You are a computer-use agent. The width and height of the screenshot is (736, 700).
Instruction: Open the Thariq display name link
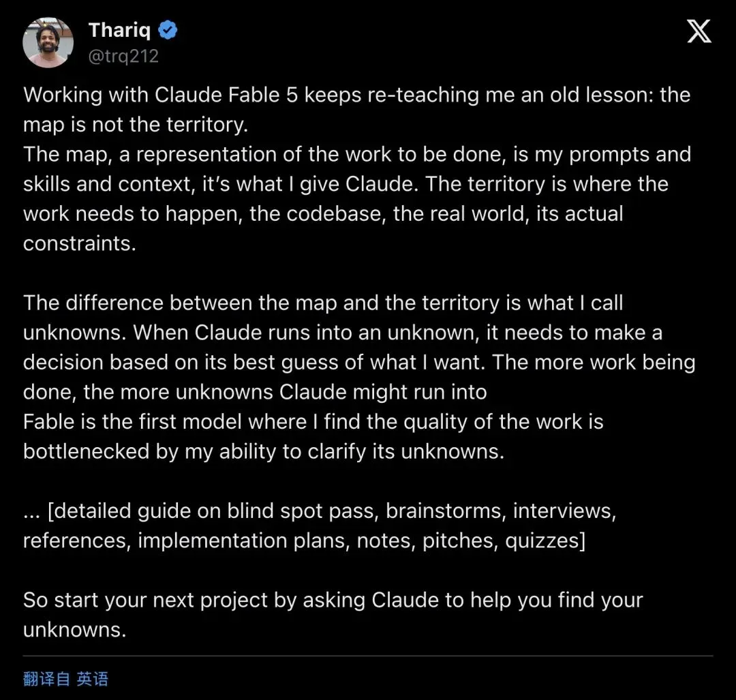point(120,30)
